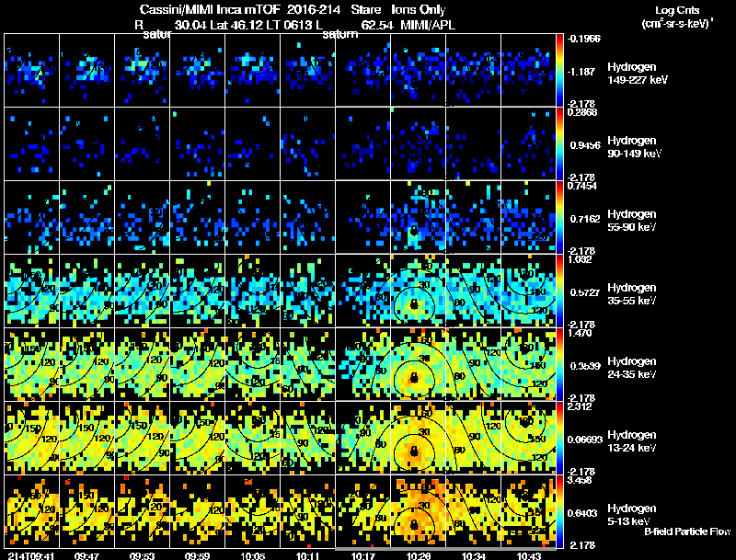Click the color bar beside Hydrogen 90-149 keV

click(x=559, y=143)
